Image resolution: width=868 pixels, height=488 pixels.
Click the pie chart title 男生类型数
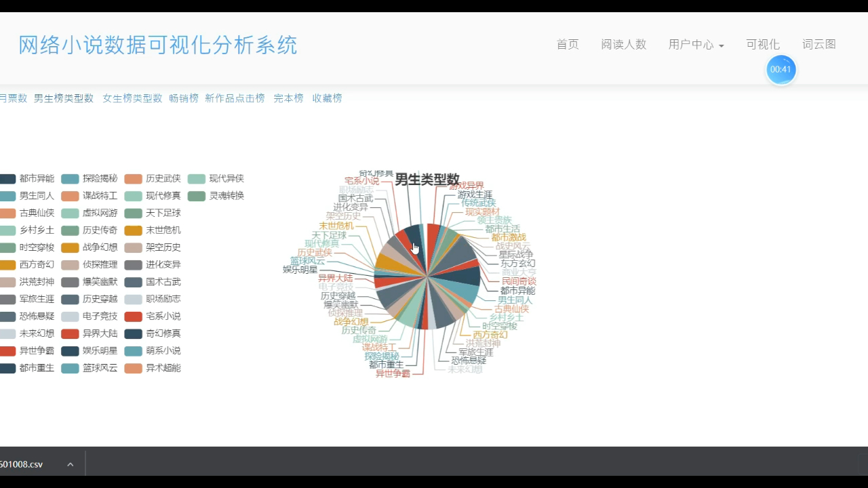click(427, 180)
